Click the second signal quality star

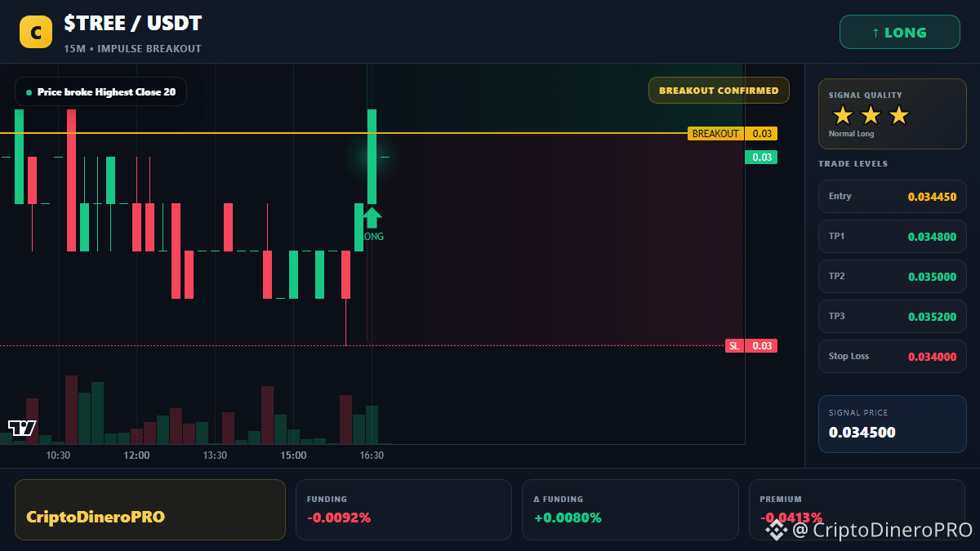tap(871, 115)
